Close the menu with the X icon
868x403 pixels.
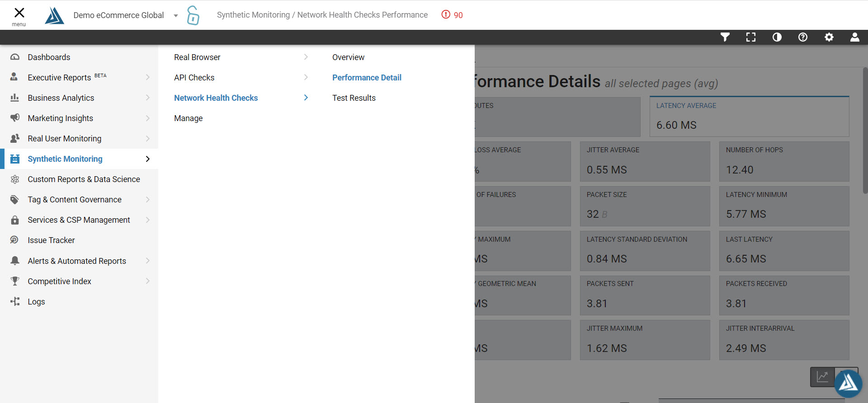point(19,13)
